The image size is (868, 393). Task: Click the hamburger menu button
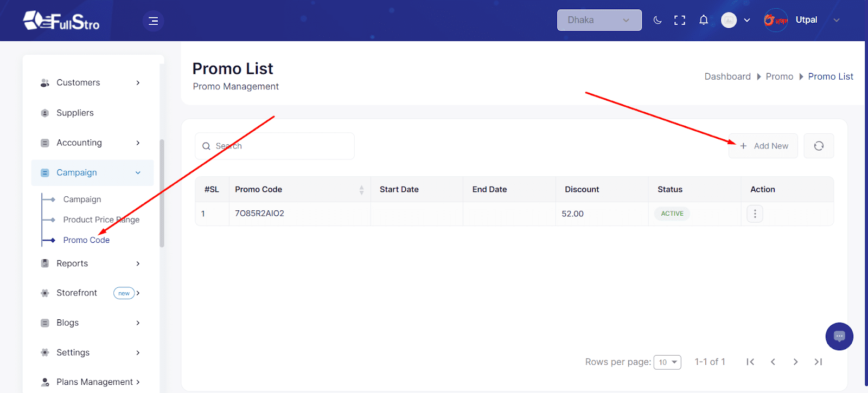coord(153,21)
